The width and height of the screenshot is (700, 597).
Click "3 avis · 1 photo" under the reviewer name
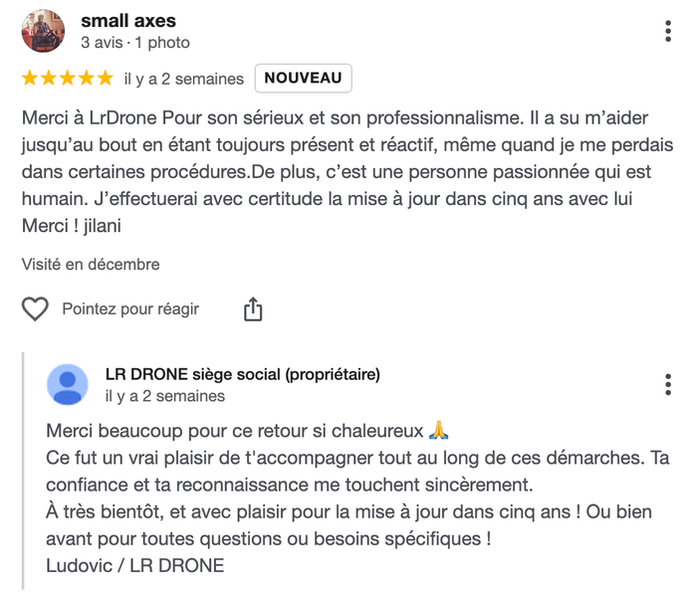[134, 43]
